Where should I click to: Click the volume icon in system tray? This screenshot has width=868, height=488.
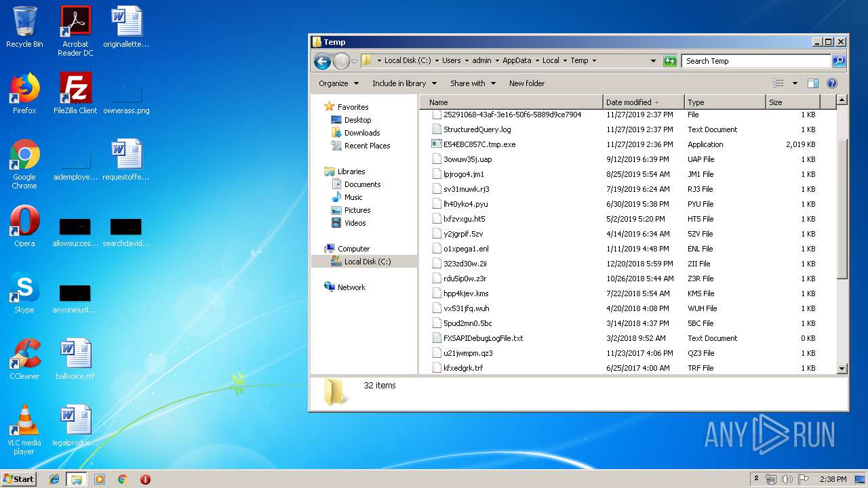pyautogui.click(x=787, y=479)
